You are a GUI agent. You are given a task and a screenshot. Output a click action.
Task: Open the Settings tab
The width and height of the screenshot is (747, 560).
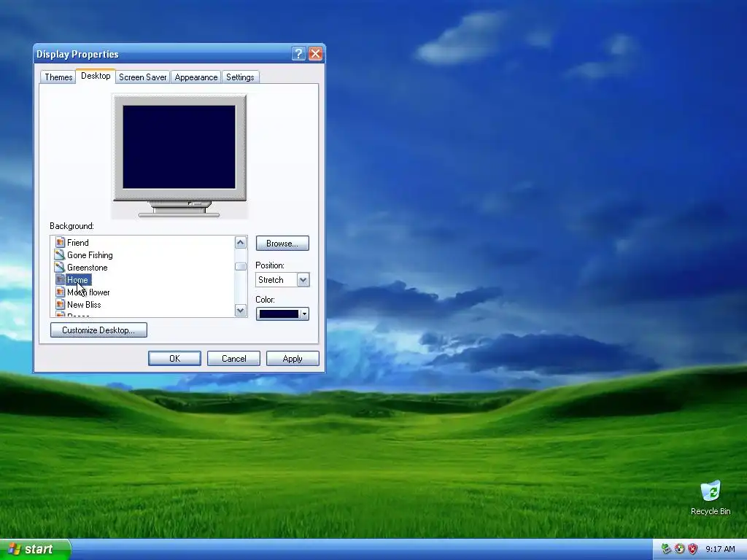point(240,77)
